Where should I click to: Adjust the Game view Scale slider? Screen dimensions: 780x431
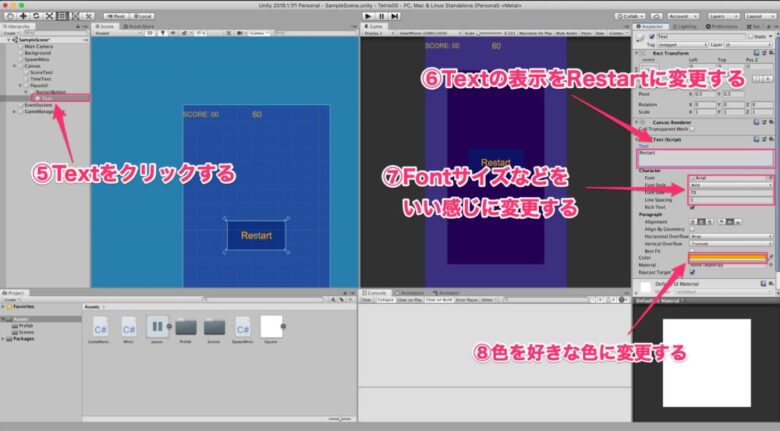[x=489, y=33]
